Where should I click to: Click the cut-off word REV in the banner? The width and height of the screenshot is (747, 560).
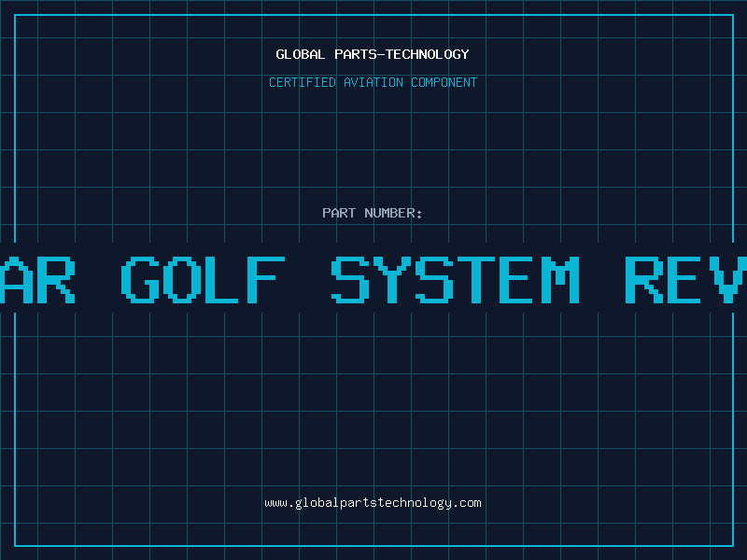point(686,279)
